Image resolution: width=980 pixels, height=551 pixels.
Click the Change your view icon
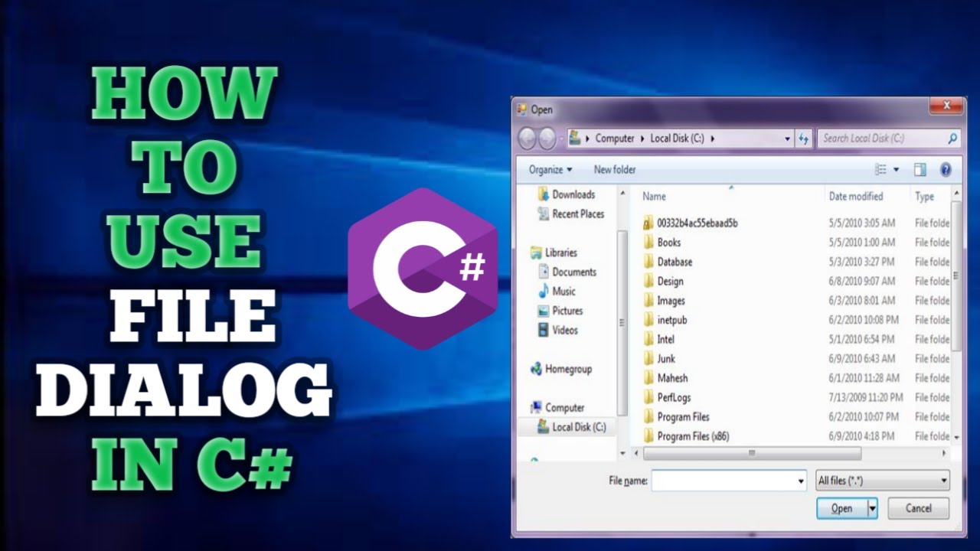[881, 170]
